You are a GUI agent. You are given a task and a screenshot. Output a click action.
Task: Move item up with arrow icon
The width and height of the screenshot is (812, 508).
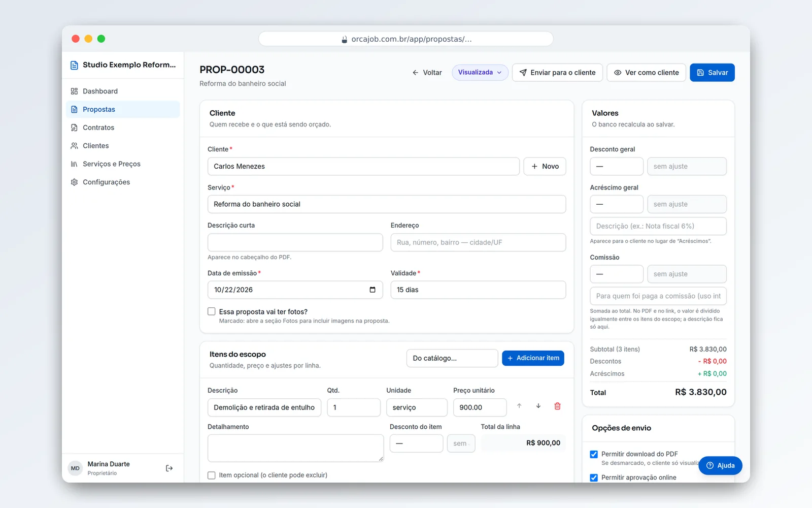519,406
